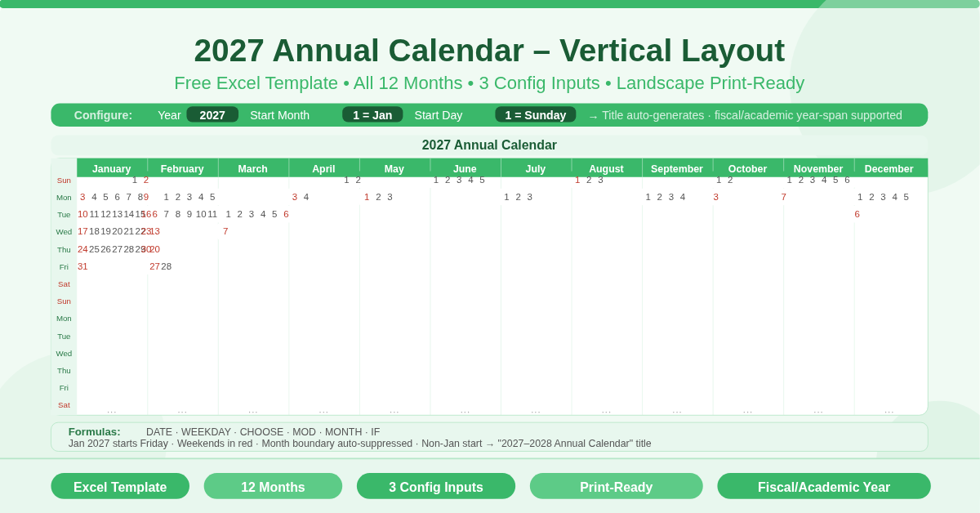Click the 3 Config Inputs badge
This screenshot has width=980, height=513.
click(x=436, y=486)
